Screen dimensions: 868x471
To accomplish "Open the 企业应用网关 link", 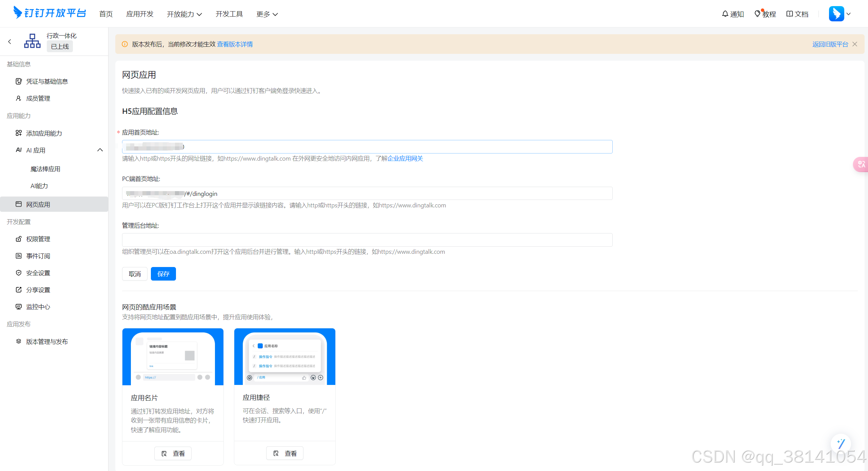I will (405, 158).
